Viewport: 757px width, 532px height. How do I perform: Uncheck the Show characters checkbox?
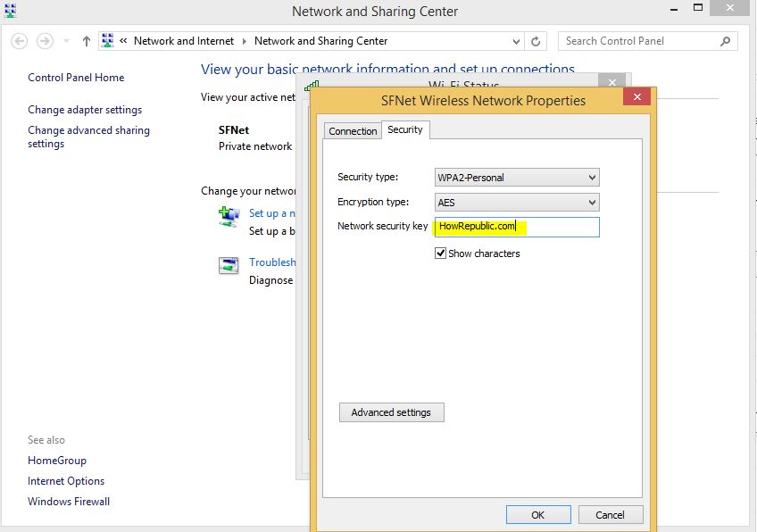coord(440,254)
